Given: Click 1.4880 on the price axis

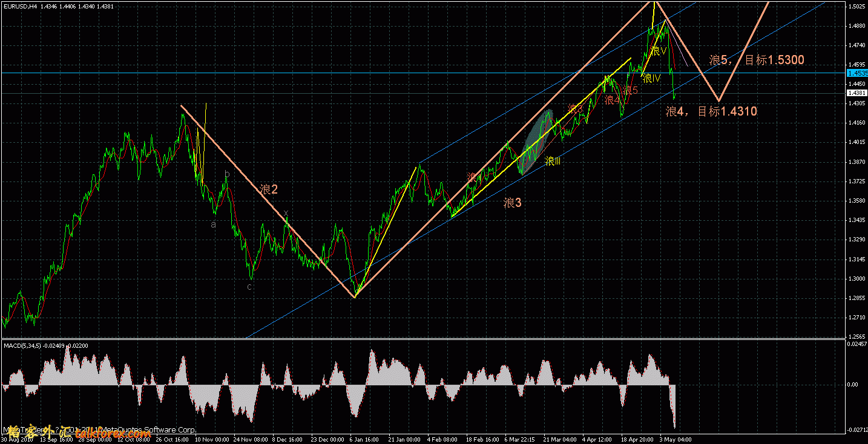Looking at the screenshot, I should pos(856,26).
